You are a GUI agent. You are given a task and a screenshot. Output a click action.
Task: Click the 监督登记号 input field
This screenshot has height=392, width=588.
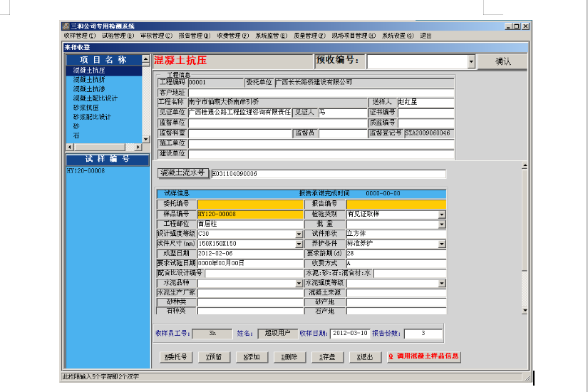coord(429,133)
